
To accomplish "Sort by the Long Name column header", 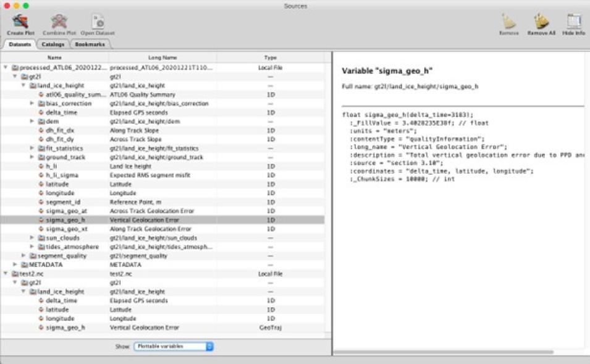I will (x=162, y=57).
